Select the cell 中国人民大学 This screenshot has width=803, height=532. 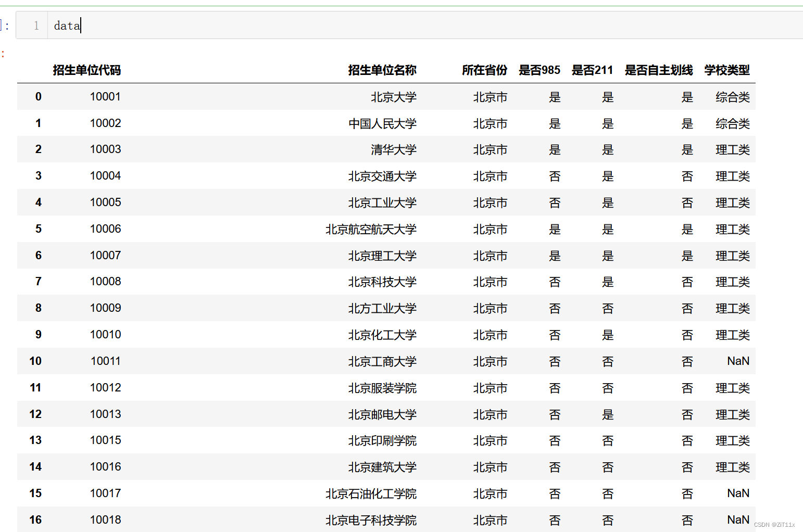tap(383, 124)
